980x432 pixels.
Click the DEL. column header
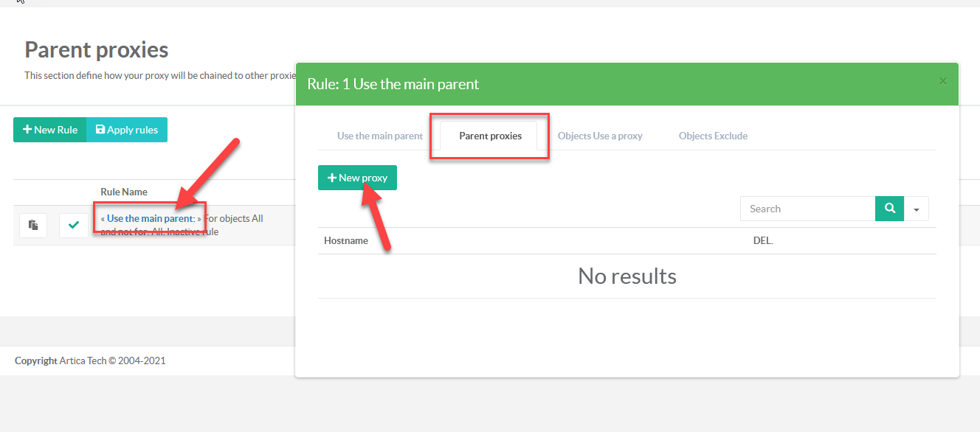point(763,240)
